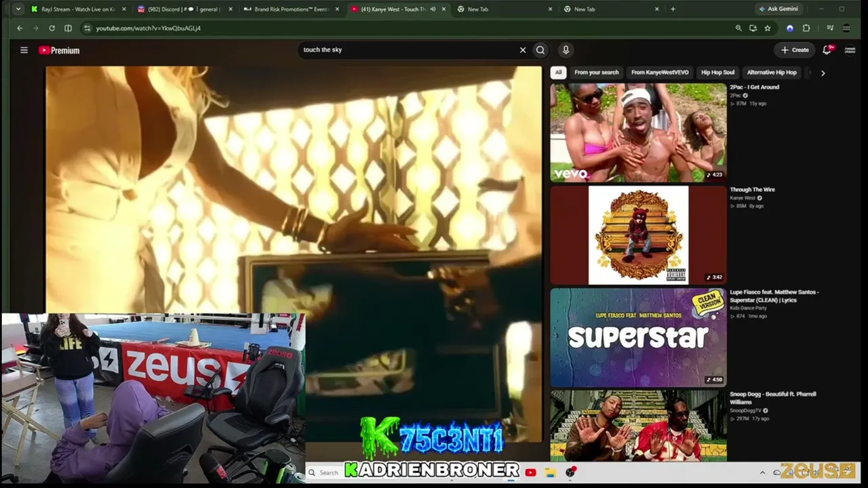
Task: Click the Snoop Dogg - Beautiful video title
Action: point(773,398)
